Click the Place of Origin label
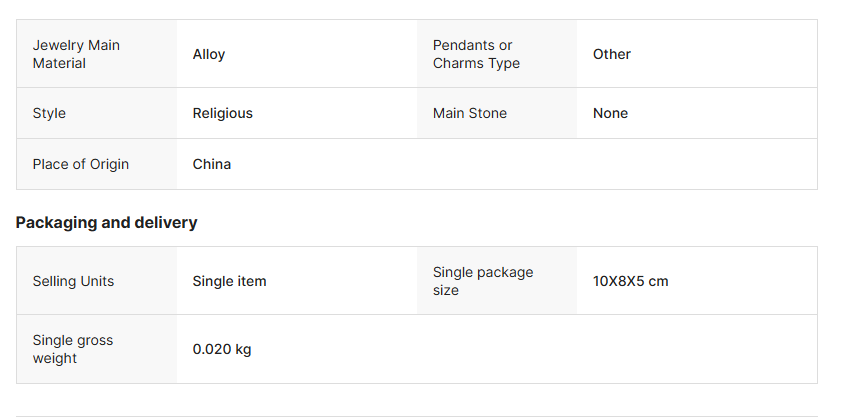The height and width of the screenshot is (417, 859). pos(80,164)
